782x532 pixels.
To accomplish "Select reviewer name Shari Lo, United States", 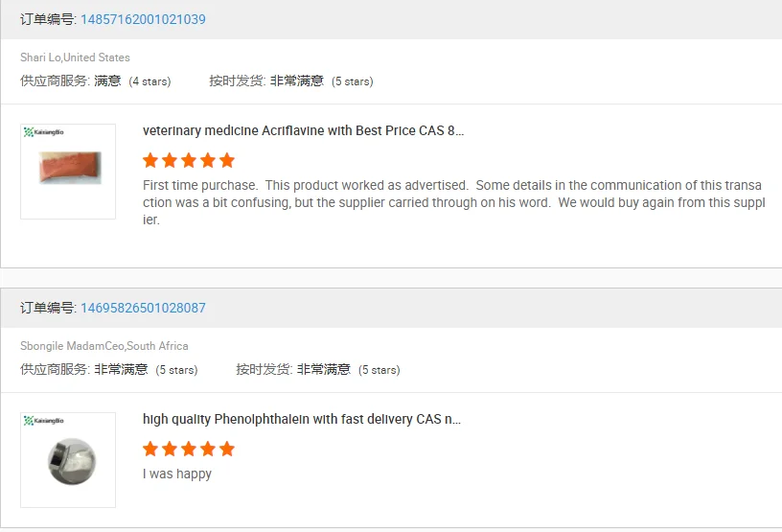I will pos(75,58).
